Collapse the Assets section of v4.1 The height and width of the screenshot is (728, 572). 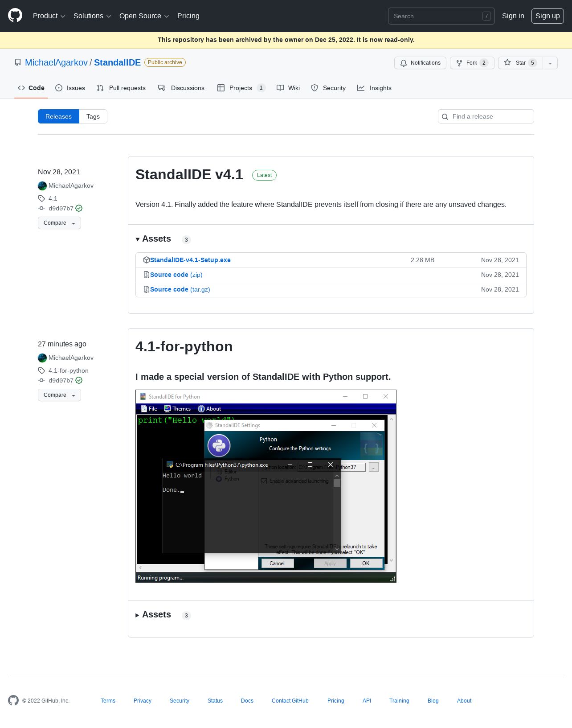tap(153, 239)
